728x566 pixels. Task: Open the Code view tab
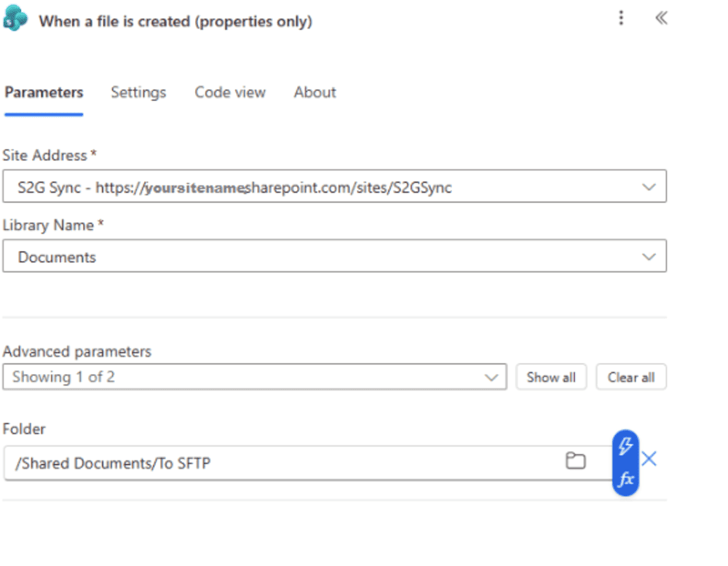[x=230, y=92]
